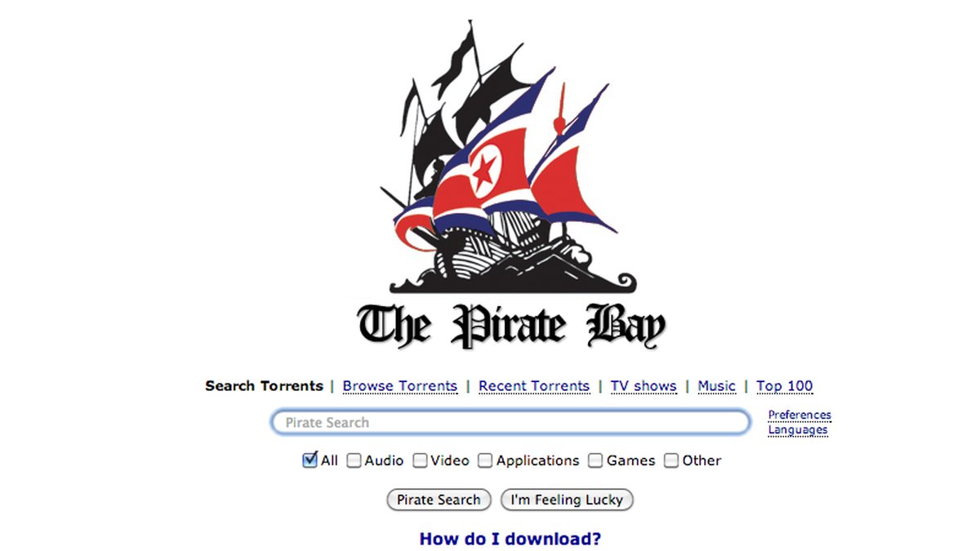Check the Applications category box
The image size is (980, 551).
485,460
